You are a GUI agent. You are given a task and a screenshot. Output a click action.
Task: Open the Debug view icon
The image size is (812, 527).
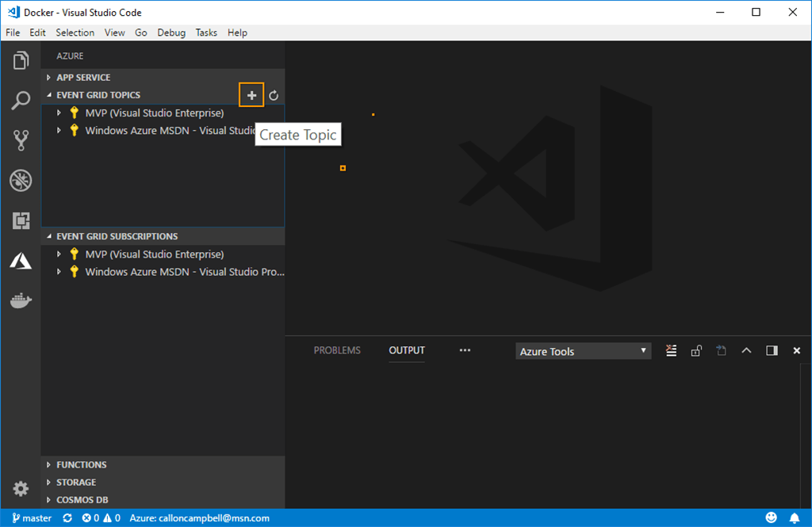point(21,181)
